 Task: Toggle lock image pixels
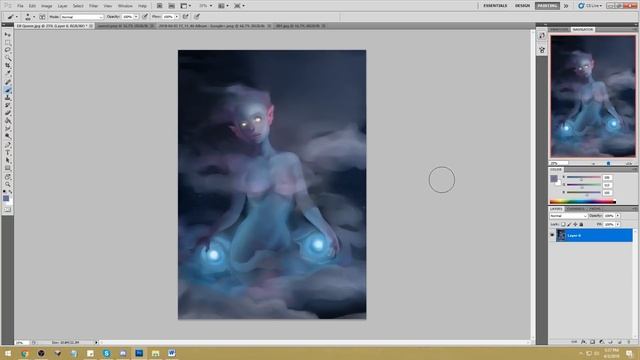(x=569, y=224)
